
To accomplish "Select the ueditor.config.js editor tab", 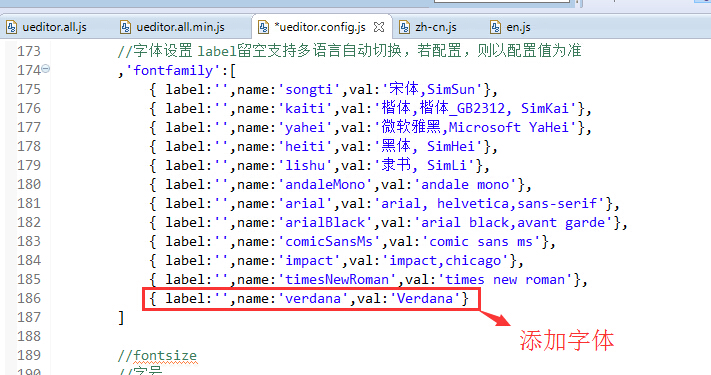I will pos(321,27).
